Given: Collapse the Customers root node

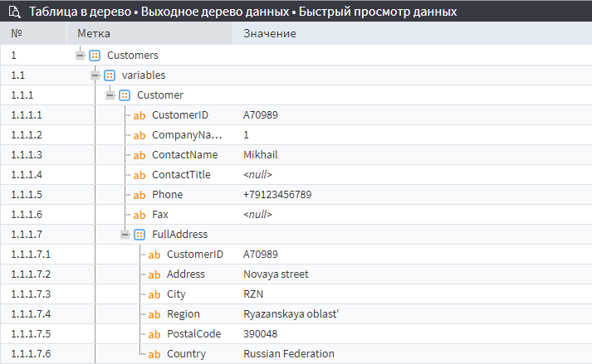Looking at the screenshot, I should click(81, 56).
